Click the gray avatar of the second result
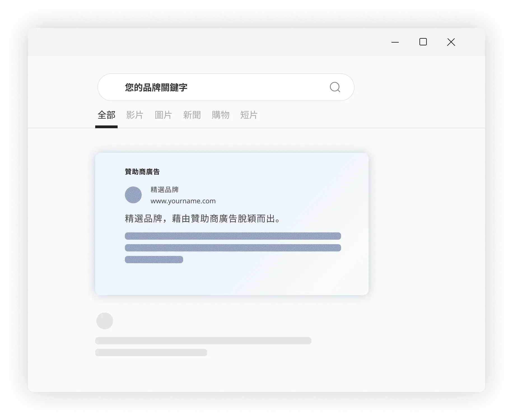513x420 pixels. (105, 321)
